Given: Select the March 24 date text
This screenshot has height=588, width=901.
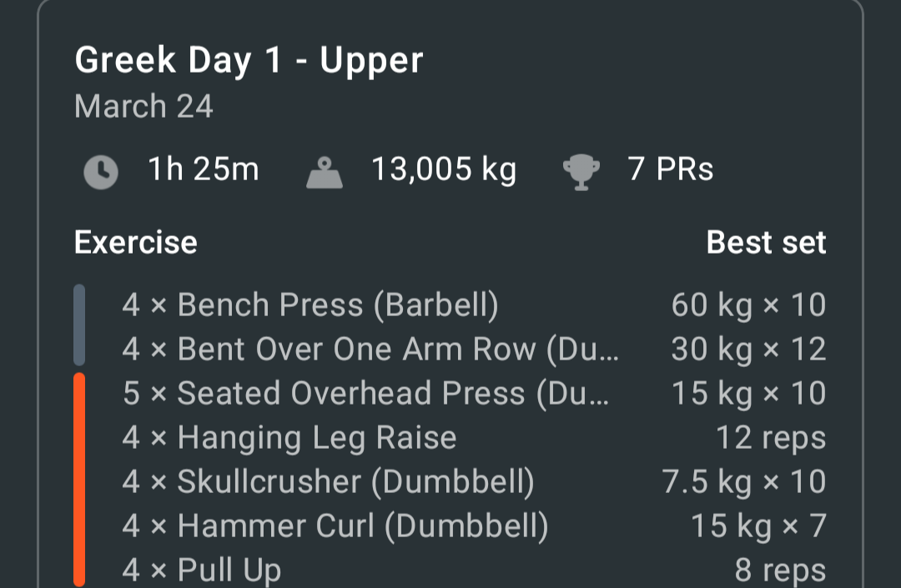Looking at the screenshot, I should coord(143,106).
